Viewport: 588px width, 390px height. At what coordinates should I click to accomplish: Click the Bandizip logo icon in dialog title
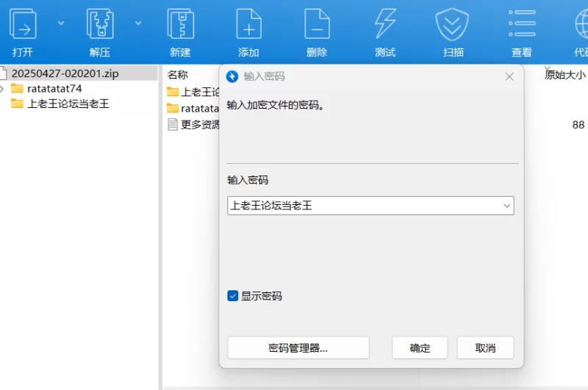point(232,76)
